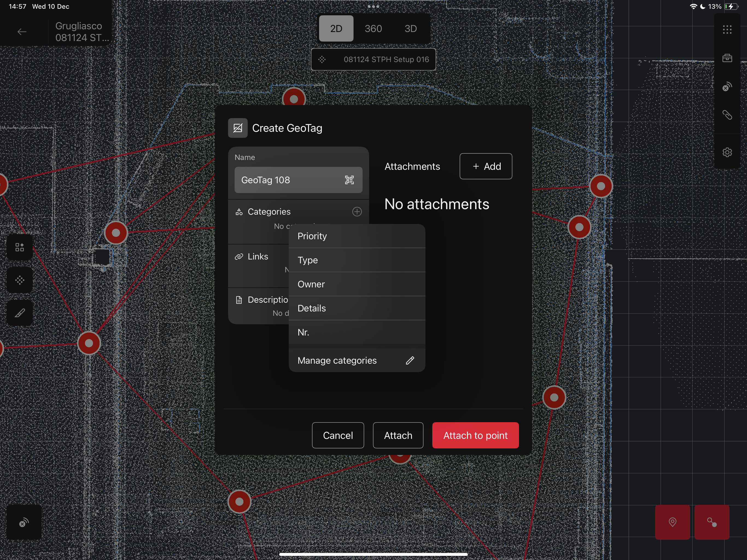Open the toolbox icon in right sidebar
This screenshot has height=560, width=747.
(727, 58)
